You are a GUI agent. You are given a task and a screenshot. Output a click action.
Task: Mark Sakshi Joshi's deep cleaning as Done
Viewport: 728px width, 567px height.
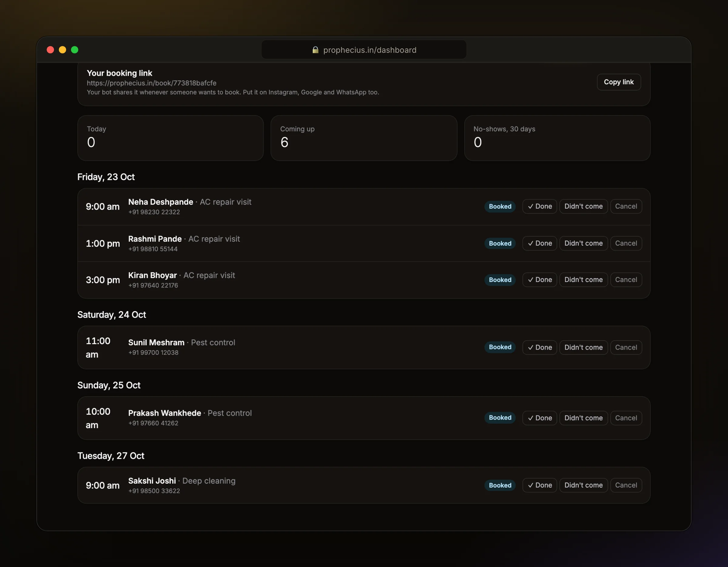(x=539, y=485)
